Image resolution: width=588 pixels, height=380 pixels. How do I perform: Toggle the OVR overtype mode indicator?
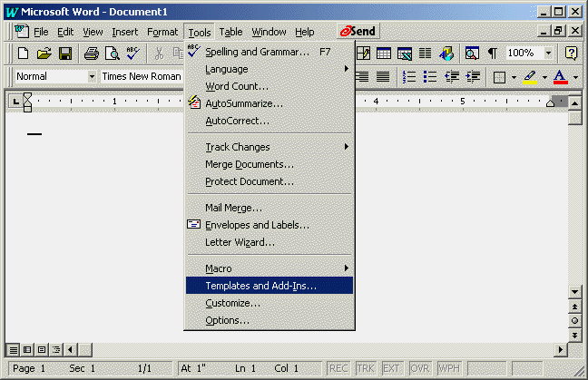tap(420, 368)
